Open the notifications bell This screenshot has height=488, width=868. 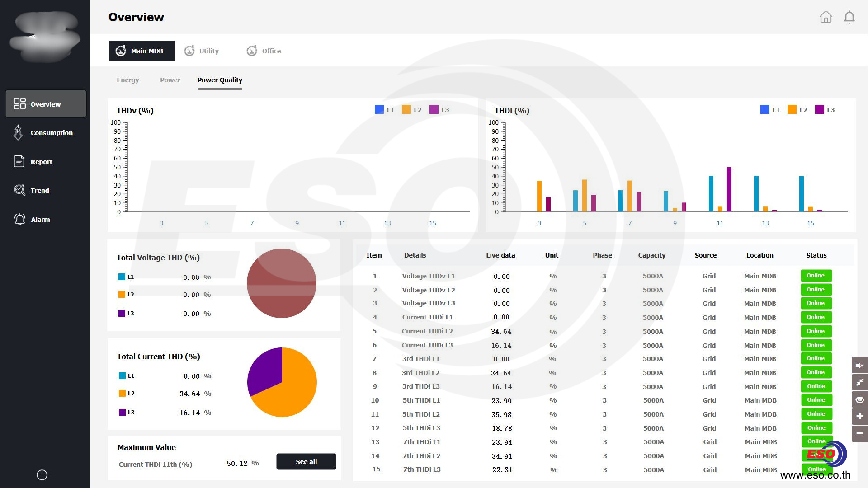pos(849,17)
